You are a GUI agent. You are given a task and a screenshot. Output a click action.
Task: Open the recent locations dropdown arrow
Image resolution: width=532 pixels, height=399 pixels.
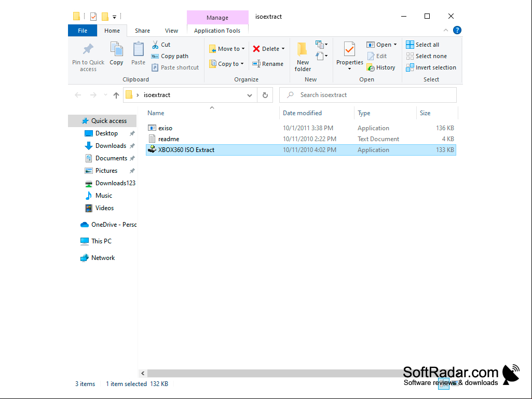point(105,95)
